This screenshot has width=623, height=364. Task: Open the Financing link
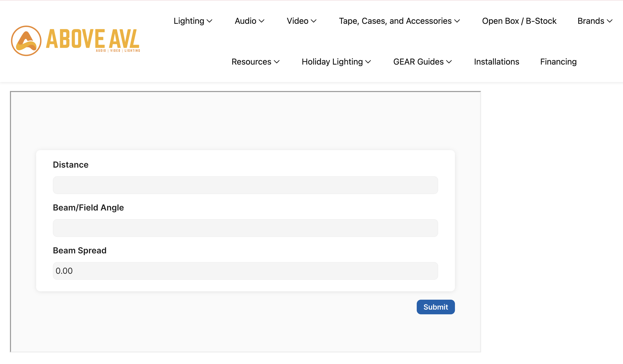[x=558, y=62]
